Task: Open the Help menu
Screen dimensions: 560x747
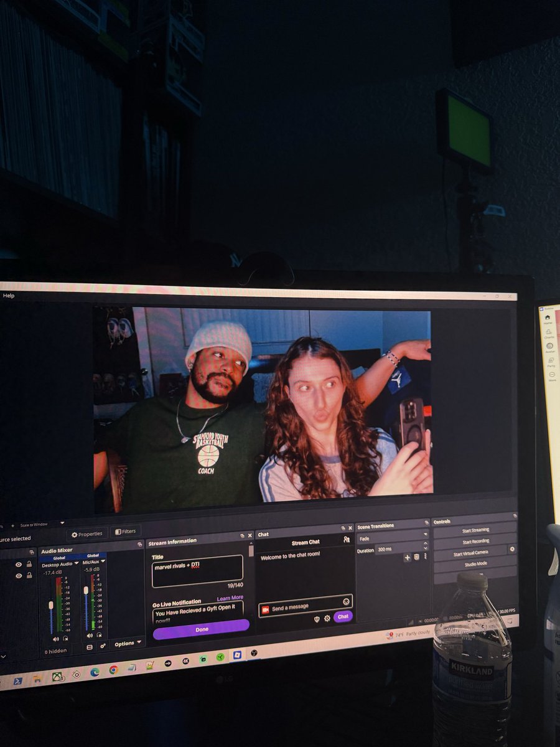Action: (9, 296)
